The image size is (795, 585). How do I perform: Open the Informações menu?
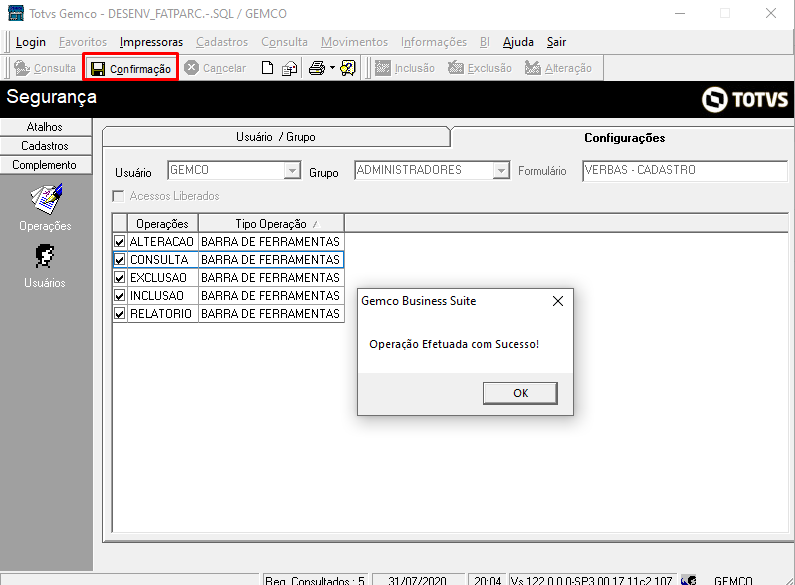433,42
